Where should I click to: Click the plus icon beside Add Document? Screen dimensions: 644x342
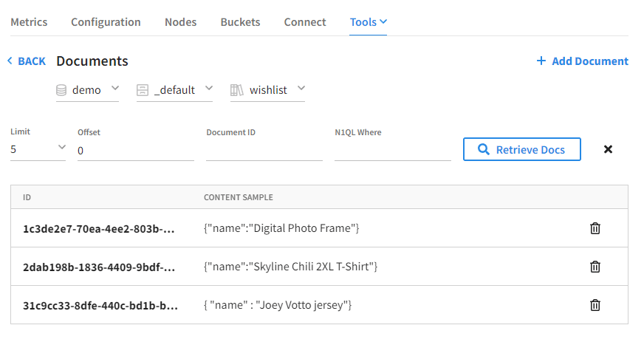tap(541, 61)
